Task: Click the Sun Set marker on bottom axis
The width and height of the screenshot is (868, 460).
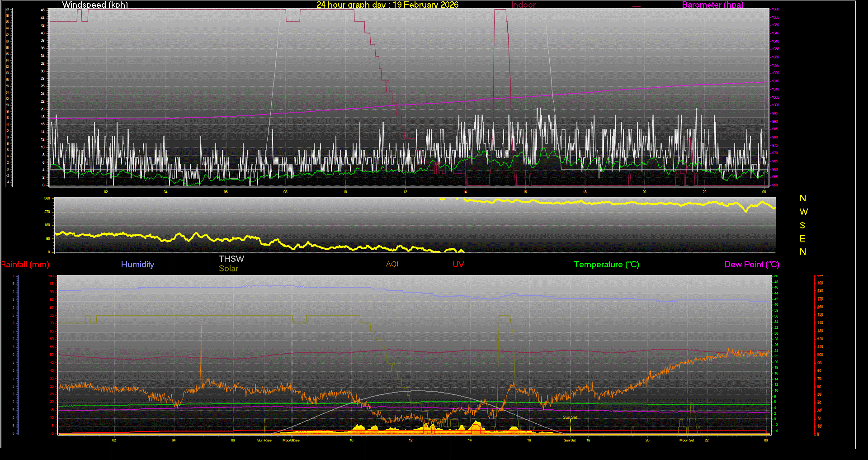Action: pos(569,440)
